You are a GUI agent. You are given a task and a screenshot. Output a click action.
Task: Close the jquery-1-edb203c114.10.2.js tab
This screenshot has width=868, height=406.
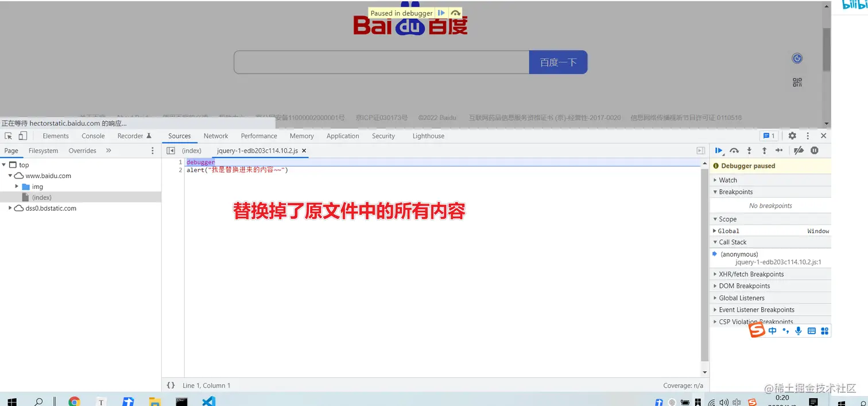pyautogui.click(x=304, y=150)
